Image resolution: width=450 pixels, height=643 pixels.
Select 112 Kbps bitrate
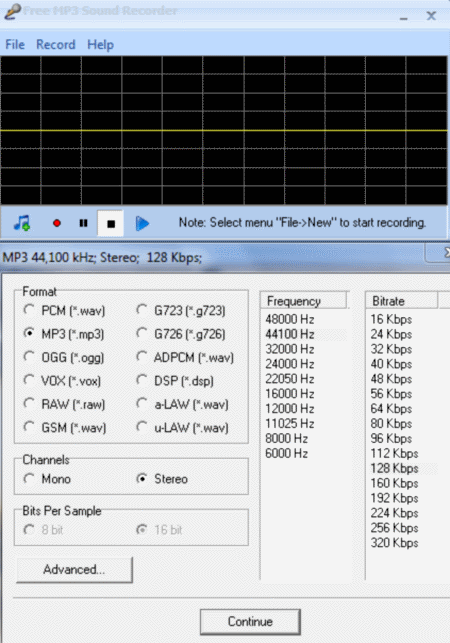[x=394, y=453]
